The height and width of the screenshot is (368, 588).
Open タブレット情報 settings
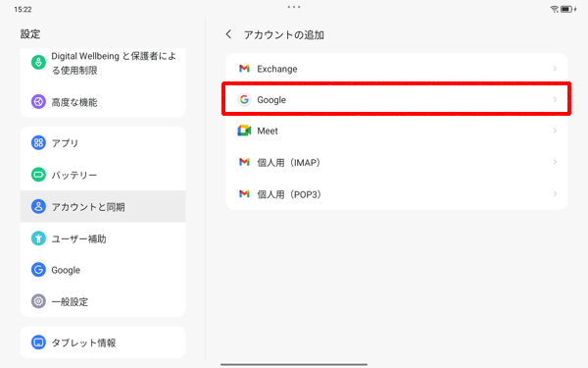pyautogui.click(x=103, y=342)
